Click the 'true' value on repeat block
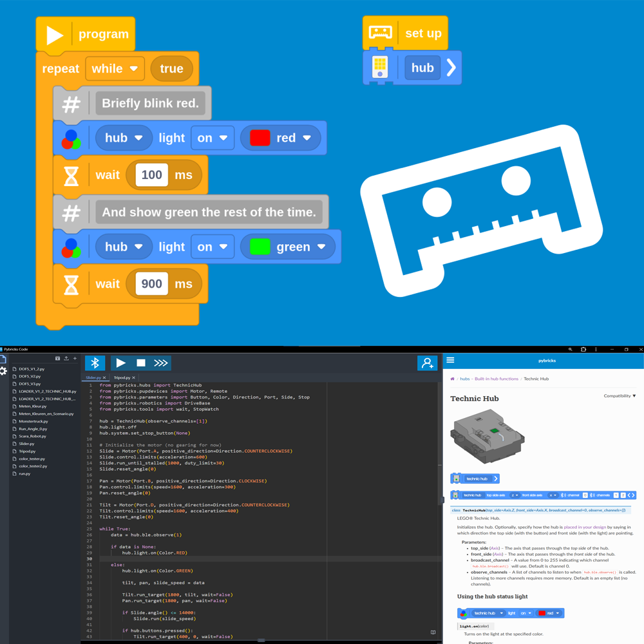Screen dimensions: 644x644 click(x=172, y=69)
